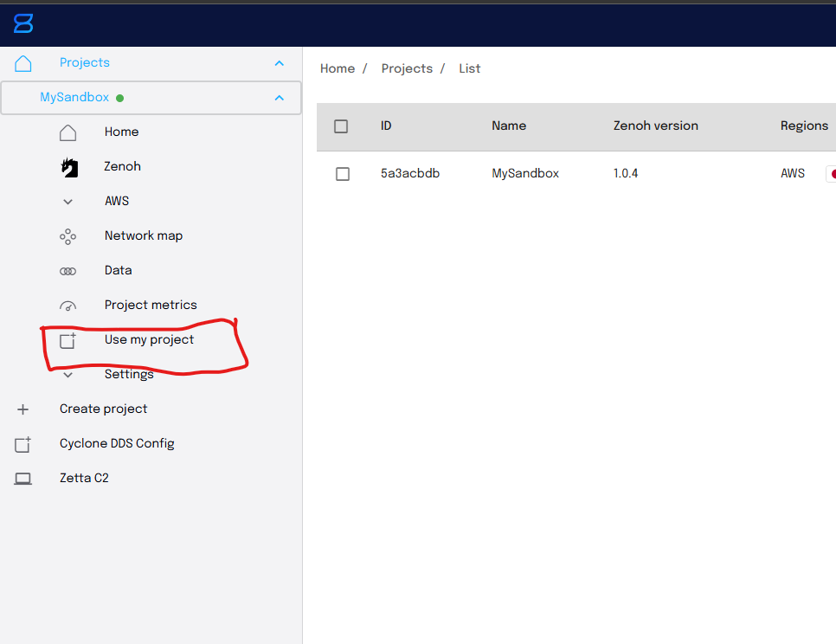The height and width of the screenshot is (644, 836).
Task: Click the ID column header
Action: click(386, 126)
